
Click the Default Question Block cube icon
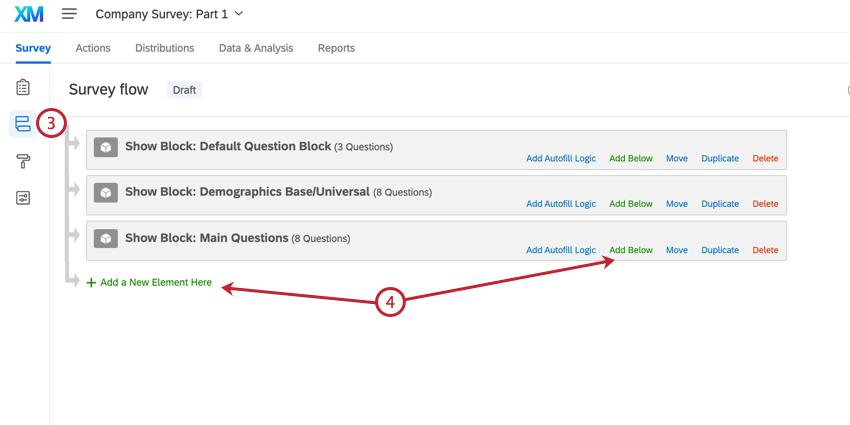(x=106, y=147)
